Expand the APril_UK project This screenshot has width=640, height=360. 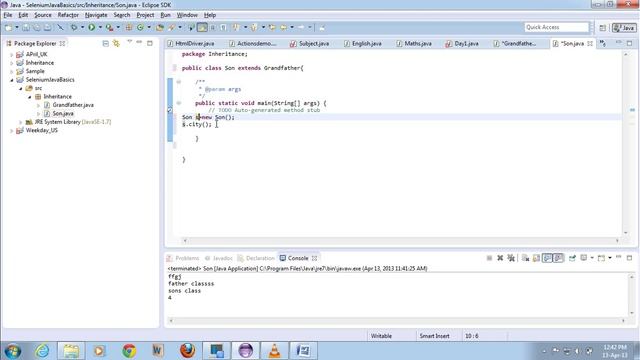click(x=11, y=54)
